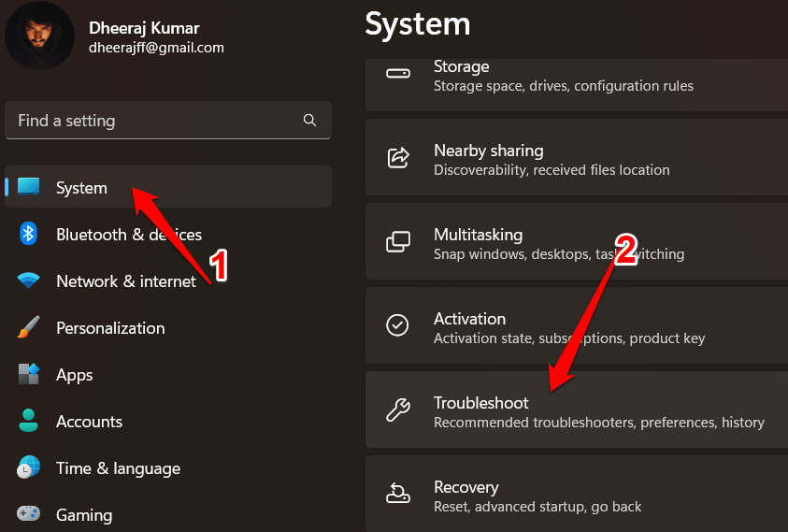Screen dimensions: 788x532
Task: Go to Network & internet settings
Action: tap(125, 281)
